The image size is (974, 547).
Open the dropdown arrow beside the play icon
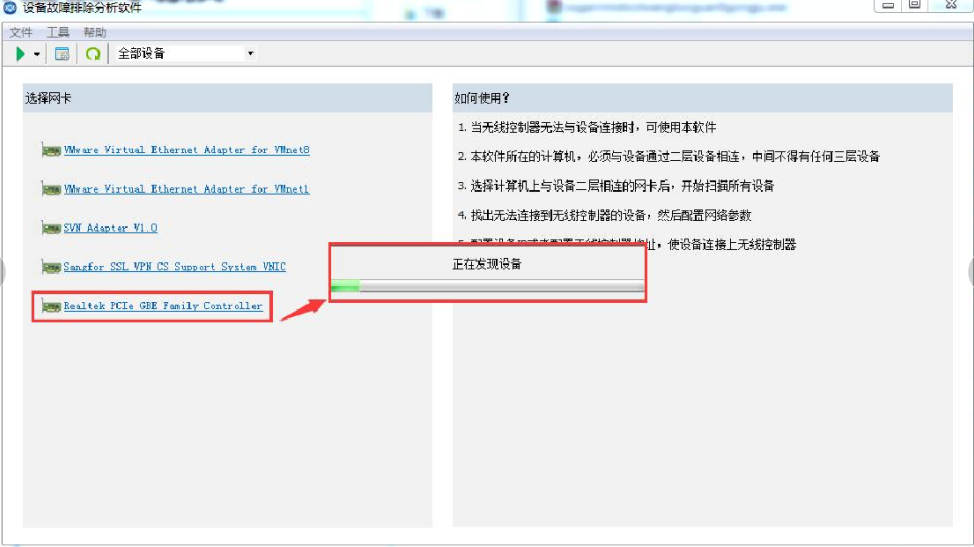(x=37, y=55)
